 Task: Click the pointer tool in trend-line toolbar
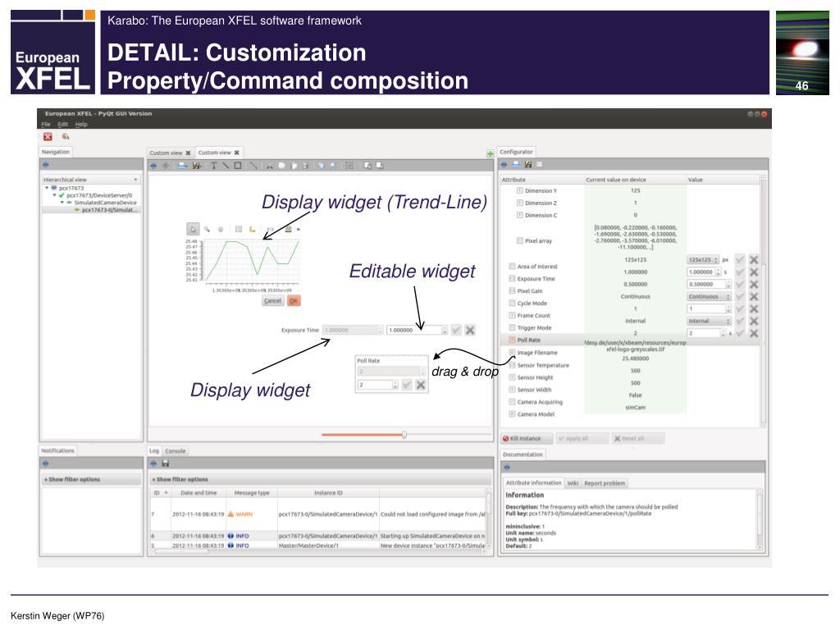(193, 230)
